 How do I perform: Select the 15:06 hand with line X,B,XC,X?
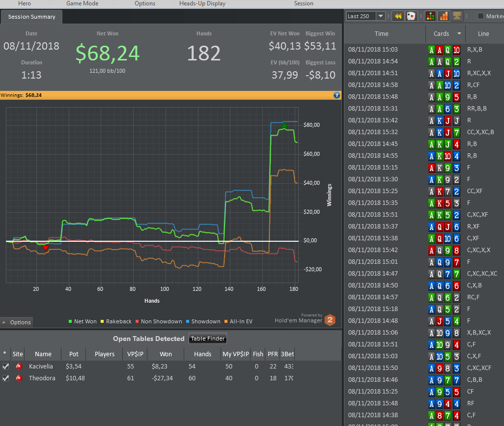[424, 333]
